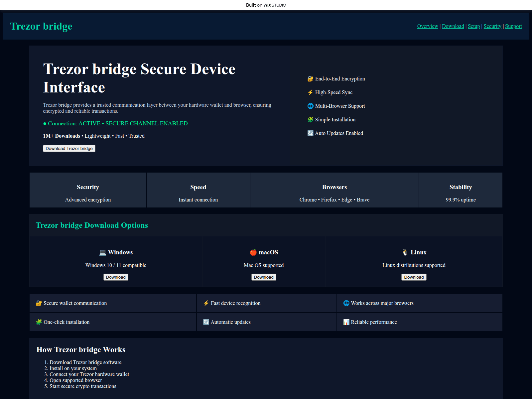Click Download button under macOS
The width and height of the screenshot is (532, 399).
click(264, 277)
